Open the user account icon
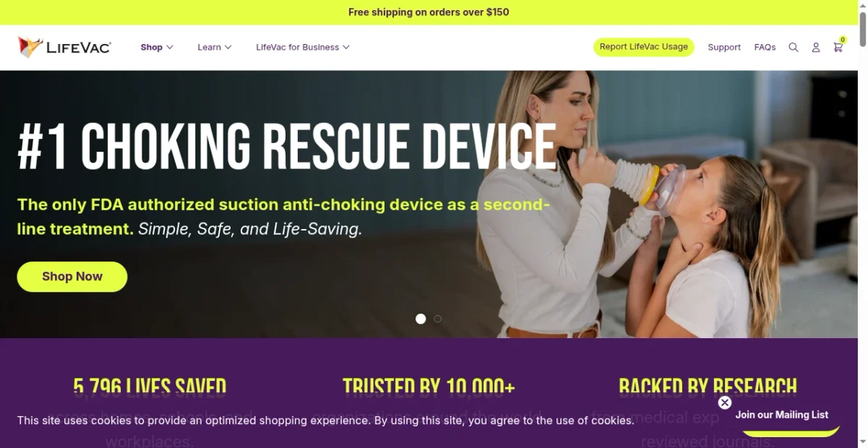868x448 pixels. [816, 47]
